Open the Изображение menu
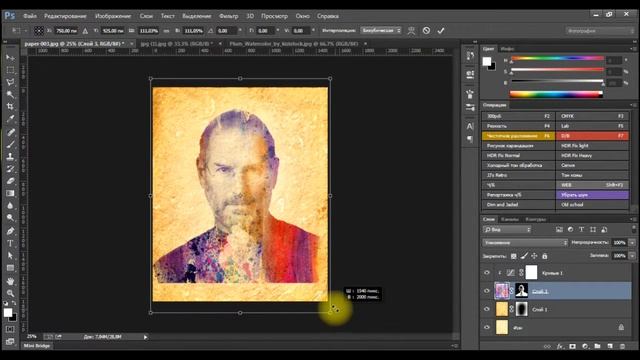 click(x=113, y=16)
